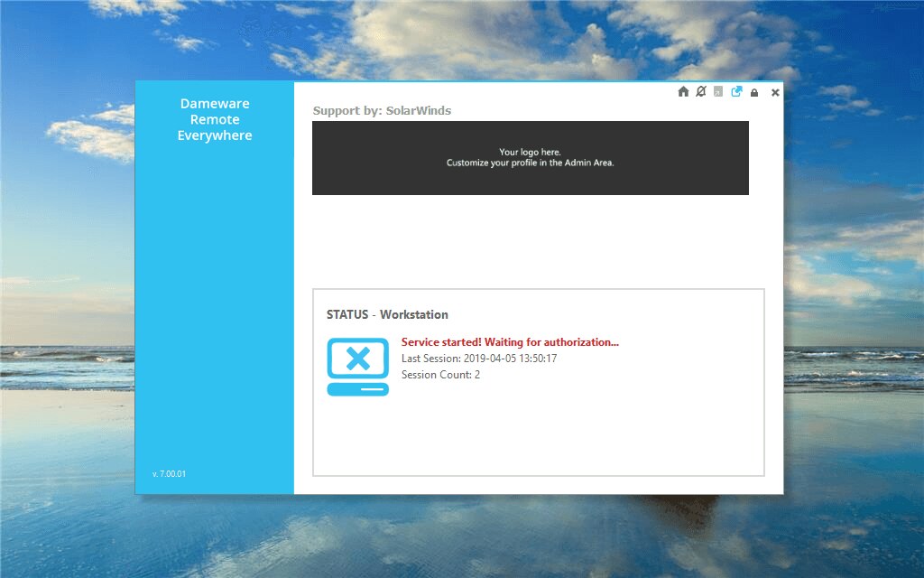Screen dimensions: 924x578
Task: Enable chat by clicking its slashed icon
Action: (x=701, y=92)
